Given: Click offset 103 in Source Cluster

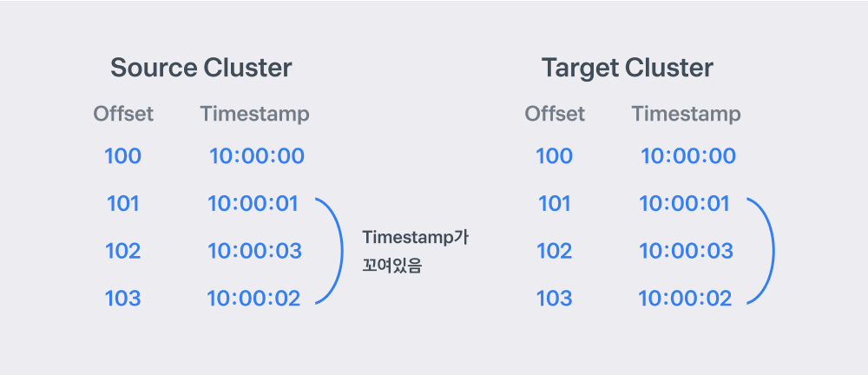Looking at the screenshot, I should click(x=123, y=299).
